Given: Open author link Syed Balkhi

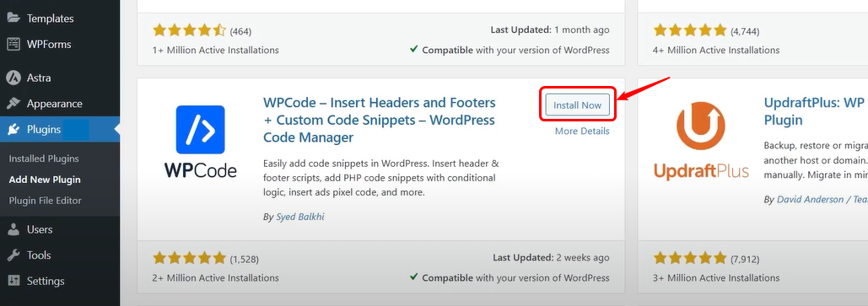Looking at the screenshot, I should [x=300, y=217].
